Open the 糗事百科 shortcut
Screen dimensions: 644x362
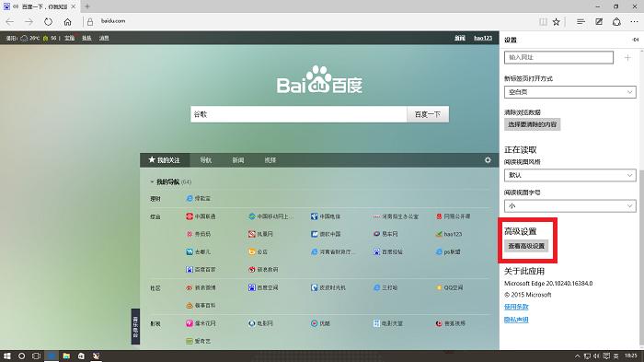(201, 305)
